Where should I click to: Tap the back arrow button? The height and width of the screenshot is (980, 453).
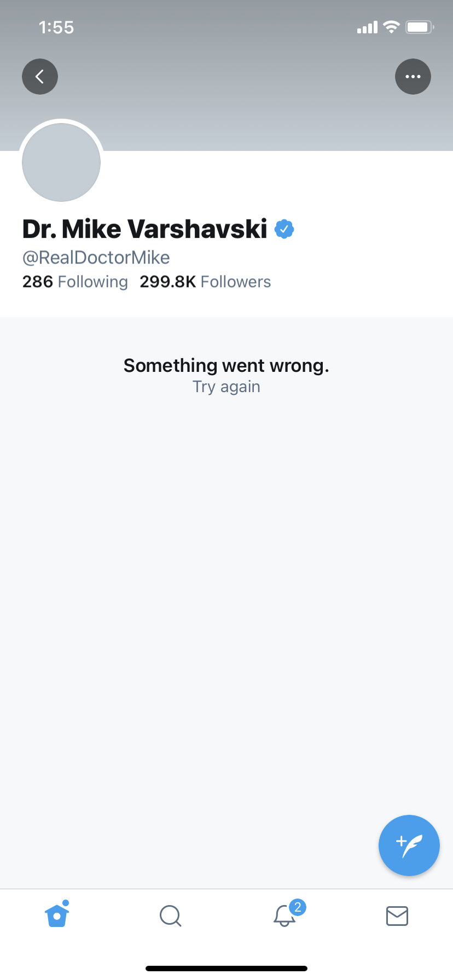(40, 77)
